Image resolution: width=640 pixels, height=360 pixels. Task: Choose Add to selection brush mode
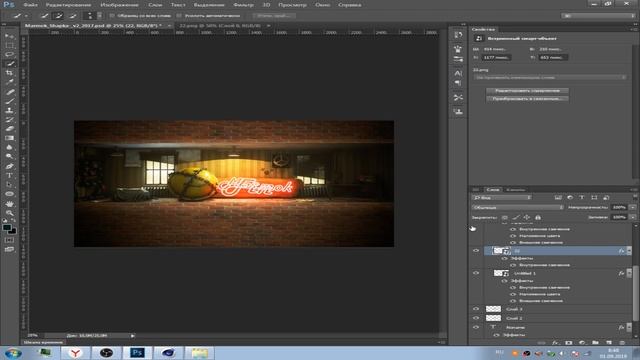(58, 16)
